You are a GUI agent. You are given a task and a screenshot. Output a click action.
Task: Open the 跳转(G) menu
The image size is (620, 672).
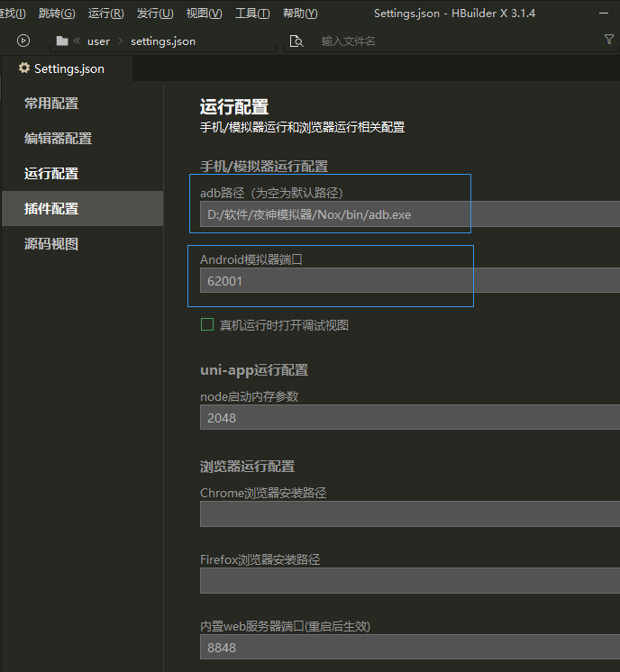(x=57, y=14)
